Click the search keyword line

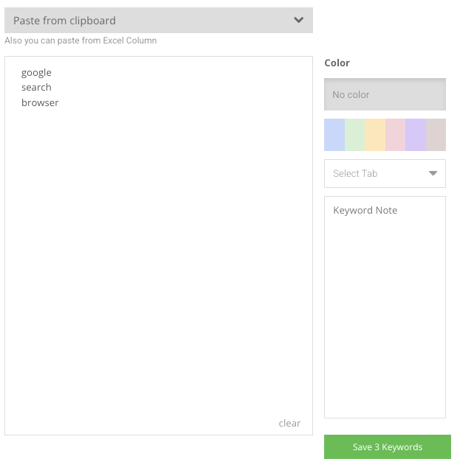click(36, 87)
